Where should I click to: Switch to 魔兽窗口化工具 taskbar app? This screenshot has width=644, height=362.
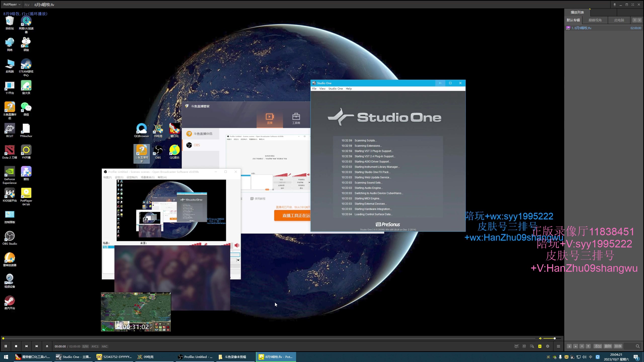(33, 357)
